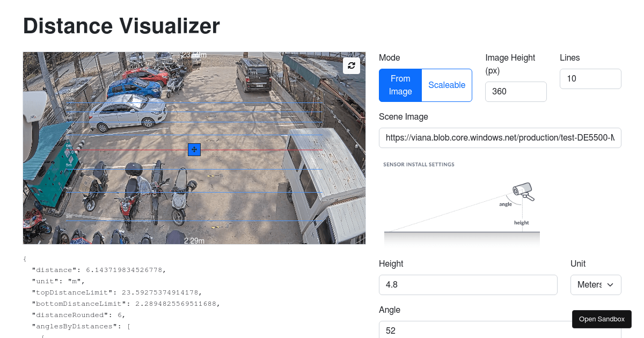Click the Lines count input showing 10
This screenshot has height=338, width=644.
tap(590, 78)
